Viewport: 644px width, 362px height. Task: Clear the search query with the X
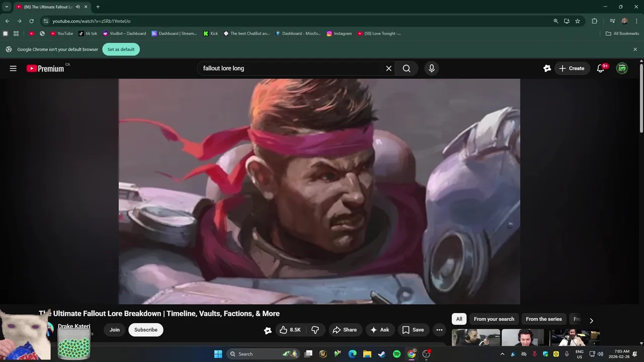pos(388,68)
